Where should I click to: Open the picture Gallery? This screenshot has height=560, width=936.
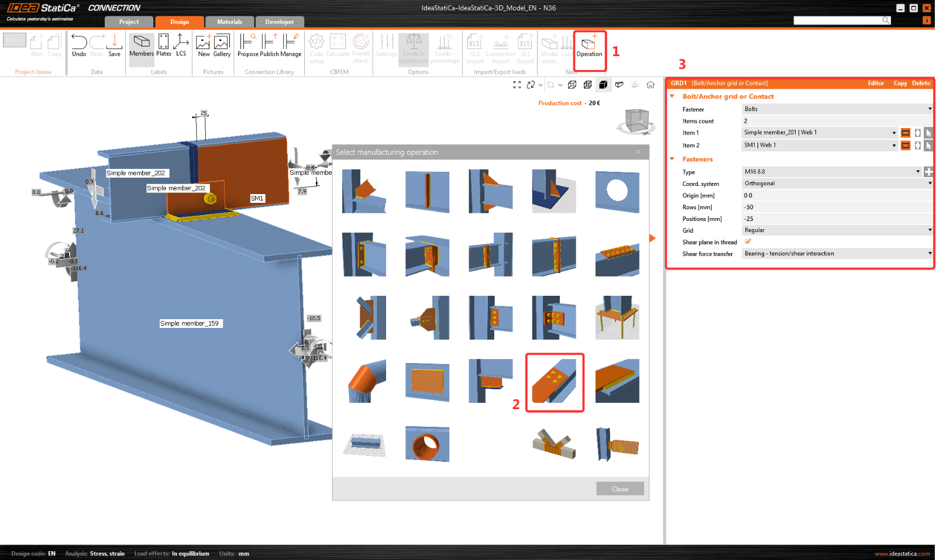pos(222,46)
